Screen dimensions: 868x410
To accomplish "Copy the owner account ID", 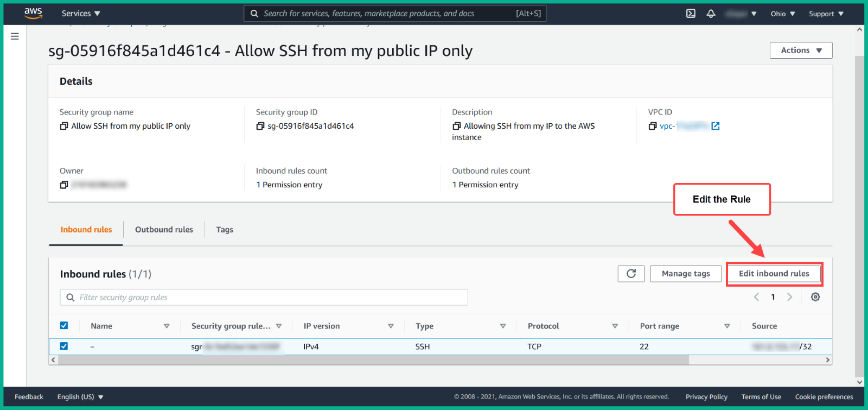I will click(64, 185).
